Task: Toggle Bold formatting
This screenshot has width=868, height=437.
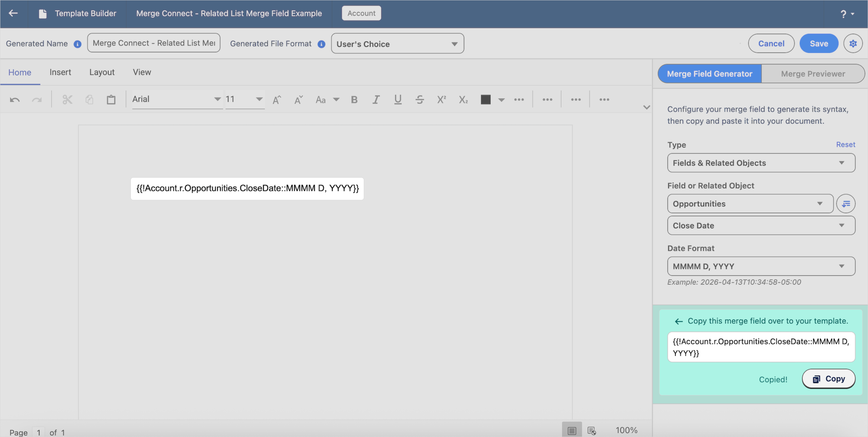Action: (x=354, y=100)
